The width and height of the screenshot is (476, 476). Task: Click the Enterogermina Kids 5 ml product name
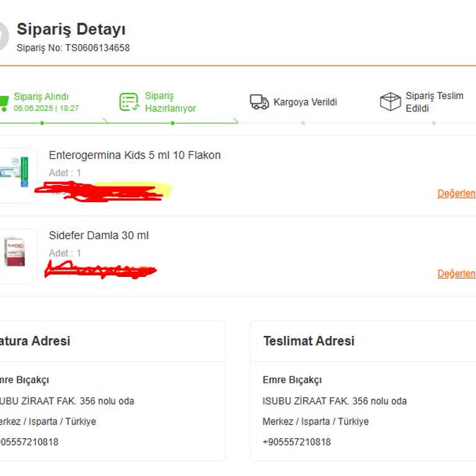pos(134,155)
